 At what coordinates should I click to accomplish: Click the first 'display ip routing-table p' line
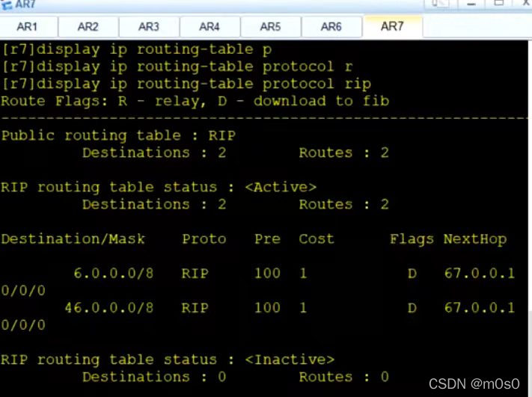(137, 49)
